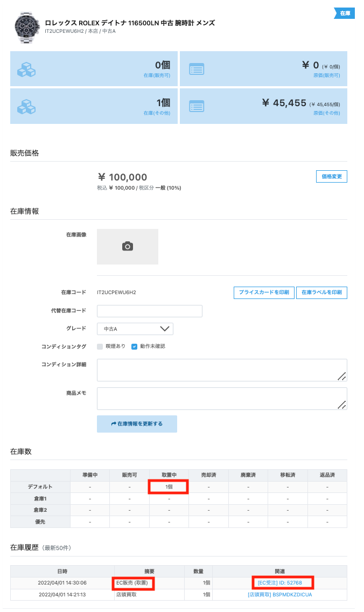Image resolution: width=364 pixels, height=612 pixels.
Task: Click the 倉庫2 row label
Action: pyautogui.click(x=40, y=510)
